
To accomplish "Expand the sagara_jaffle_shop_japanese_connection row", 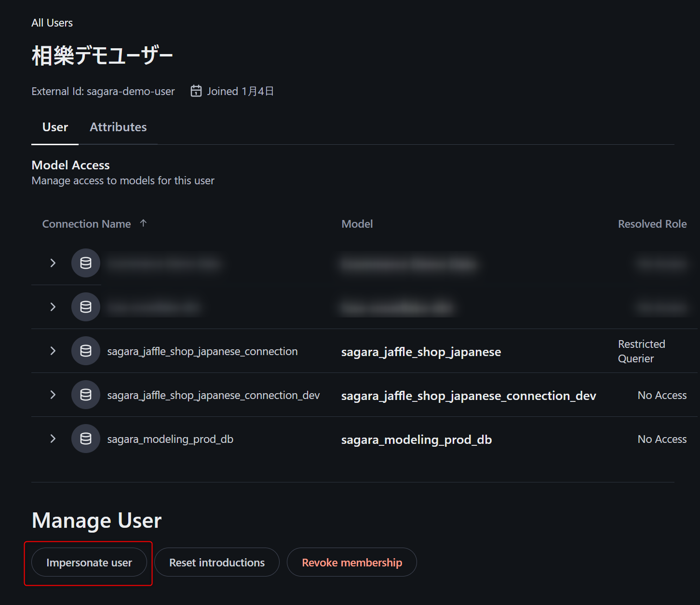I will click(53, 351).
